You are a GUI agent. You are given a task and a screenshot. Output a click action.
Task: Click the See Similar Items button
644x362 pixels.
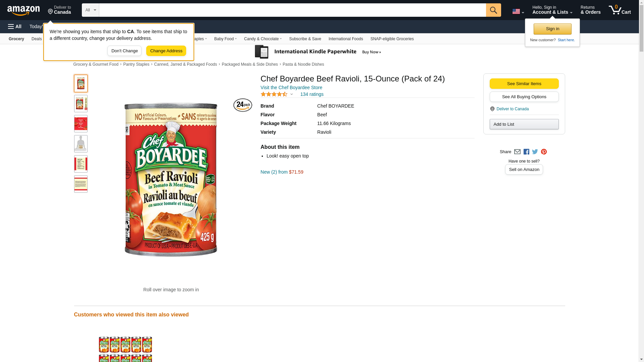[524, 84]
